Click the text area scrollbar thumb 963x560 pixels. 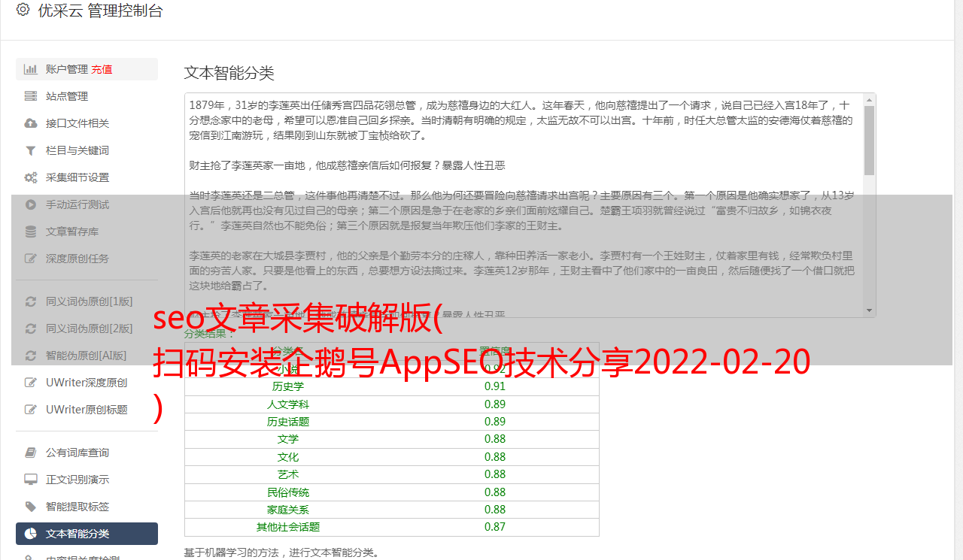(870, 140)
